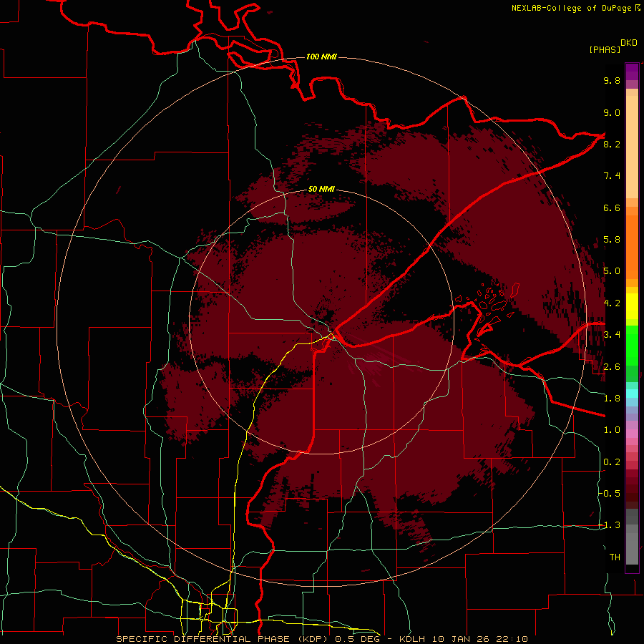The image size is (644, 644).
Task: Click the 9.8 scale value
Action: click(x=612, y=80)
